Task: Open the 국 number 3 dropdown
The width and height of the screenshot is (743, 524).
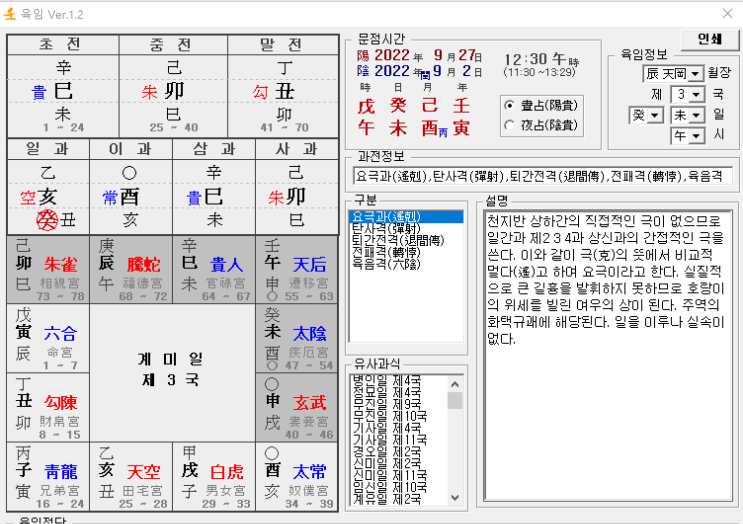Action: click(696, 94)
